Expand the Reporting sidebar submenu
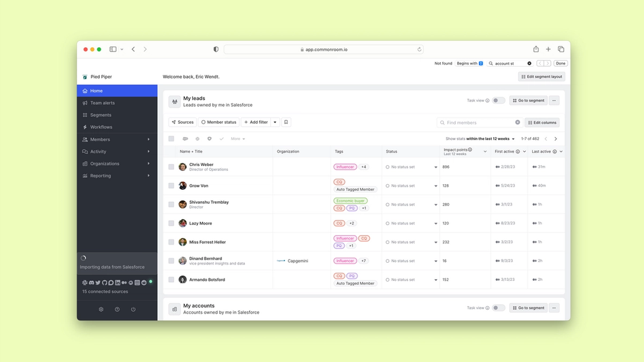This screenshot has width=644, height=362. pyautogui.click(x=148, y=176)
